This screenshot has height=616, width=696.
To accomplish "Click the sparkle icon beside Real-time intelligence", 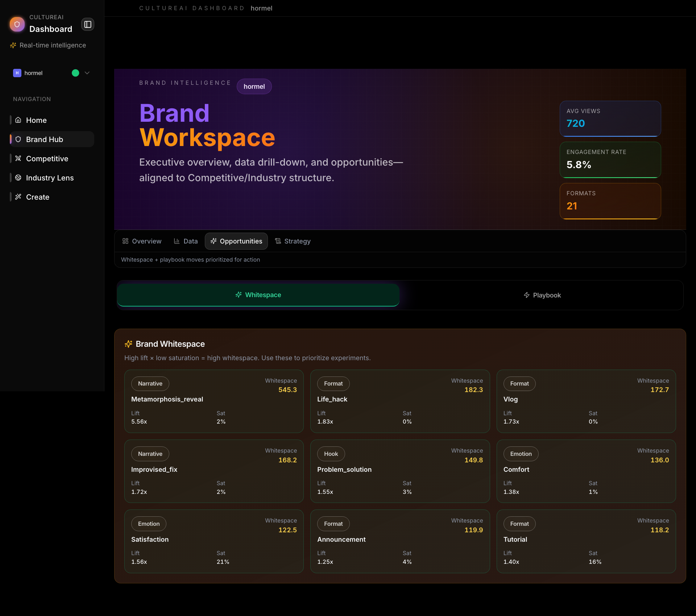I will (13, 45).
